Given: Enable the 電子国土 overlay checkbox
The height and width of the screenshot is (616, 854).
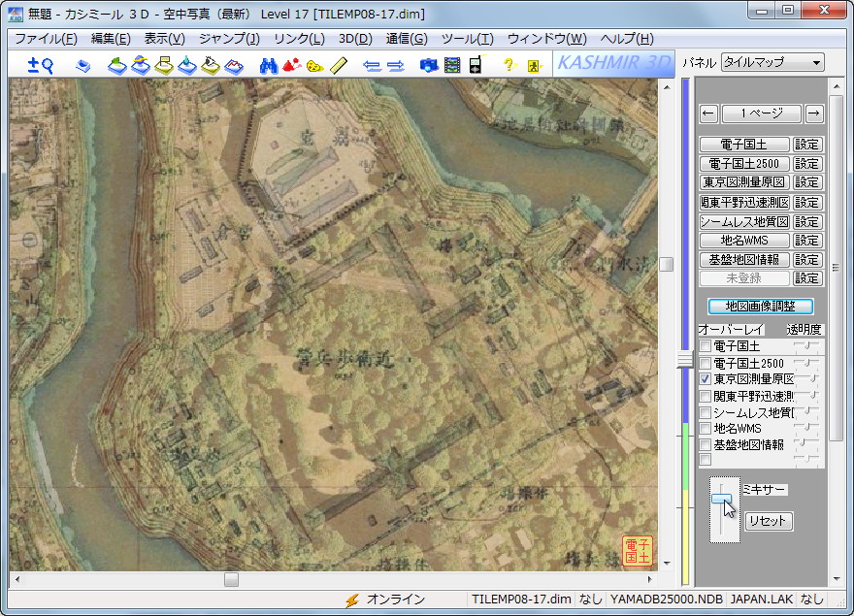Looking at the screenshot, I should click(x=706, y=346).
